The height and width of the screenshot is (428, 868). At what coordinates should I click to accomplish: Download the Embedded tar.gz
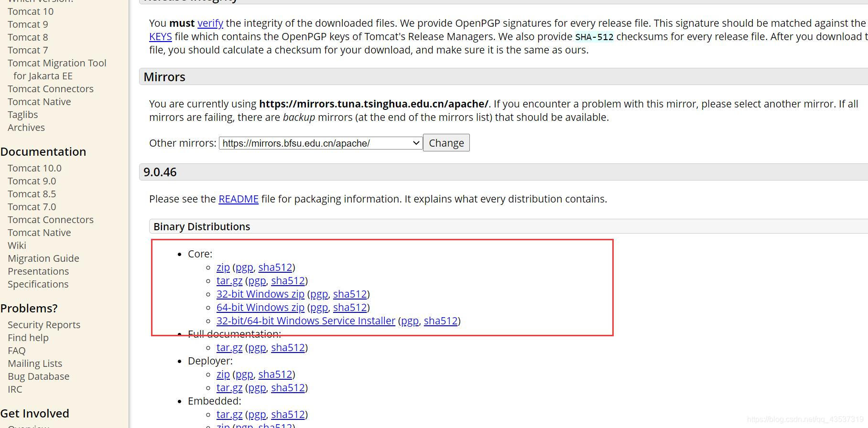click(229, 415)
